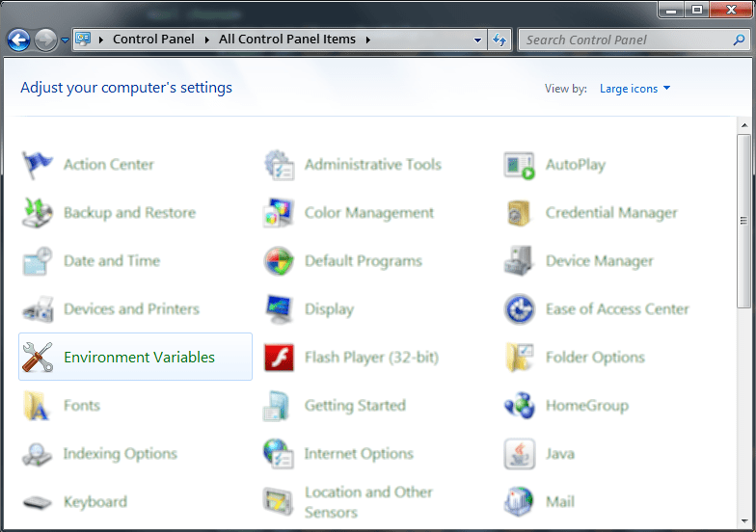
Task: Open the Mail icon
Action: (519, 501)
